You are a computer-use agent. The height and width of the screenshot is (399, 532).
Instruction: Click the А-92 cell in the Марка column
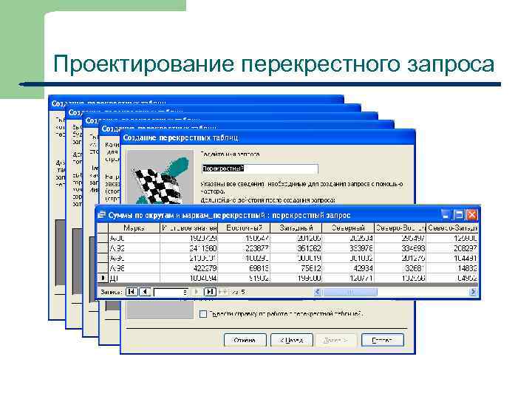click(134, 248)
